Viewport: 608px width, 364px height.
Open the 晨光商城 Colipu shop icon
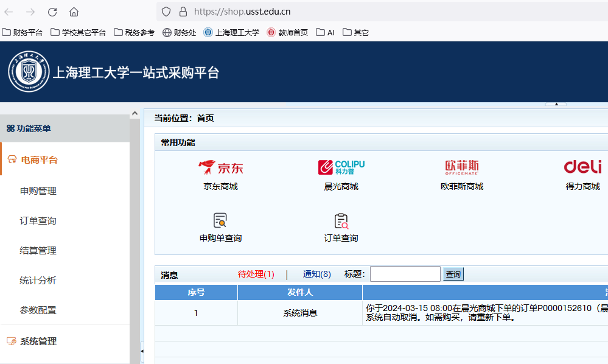pyautogui.click(x=341, y=167)
